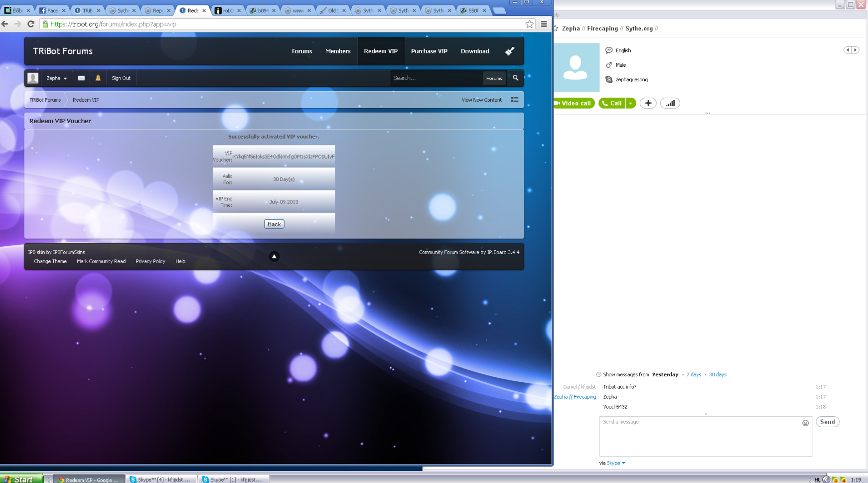The image size is (868, 483).
Task: Switch to the Facebook browser tab
Action: (52, 10)
